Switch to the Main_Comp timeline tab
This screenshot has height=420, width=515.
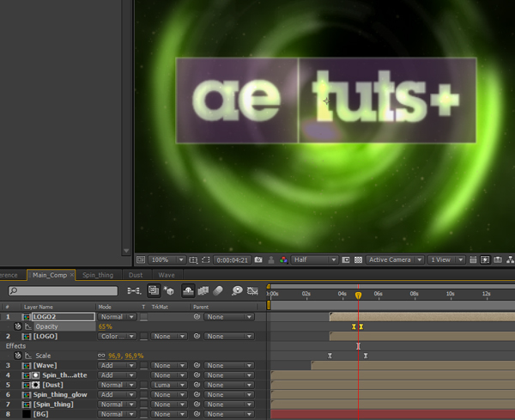click(50, 275)
